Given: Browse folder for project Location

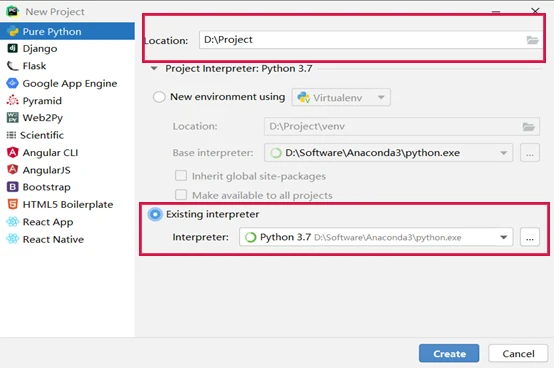Looking at the screenshot, I should click(532, 40).
